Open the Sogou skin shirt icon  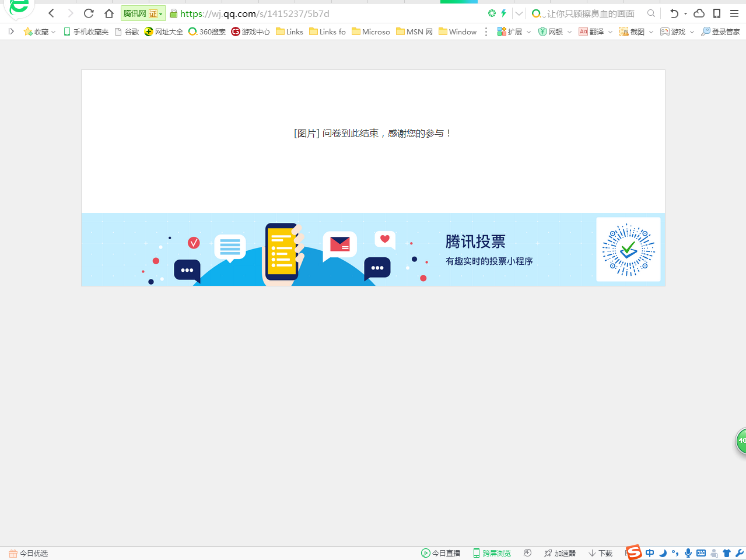727,553
